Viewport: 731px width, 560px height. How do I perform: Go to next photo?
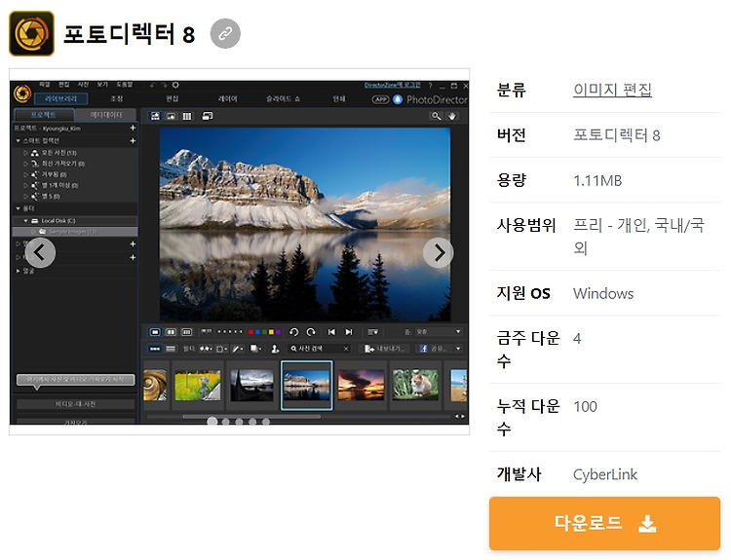[x=349, y=332]
